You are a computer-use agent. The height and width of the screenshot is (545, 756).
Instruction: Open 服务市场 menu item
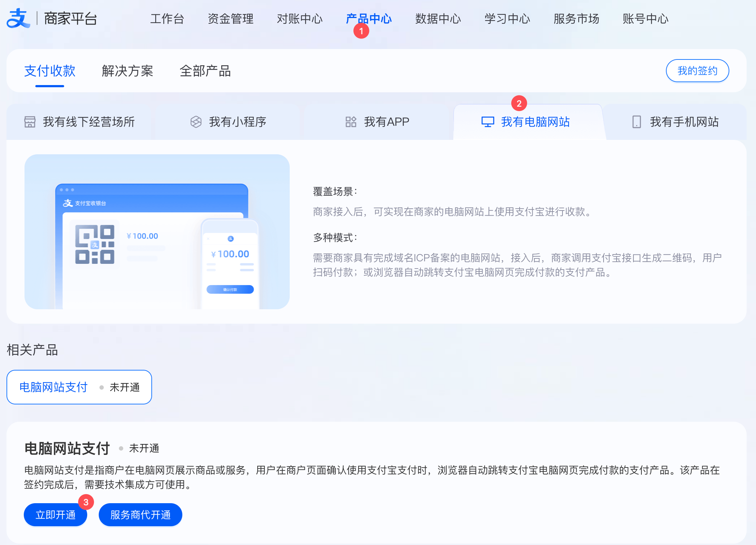576,18
